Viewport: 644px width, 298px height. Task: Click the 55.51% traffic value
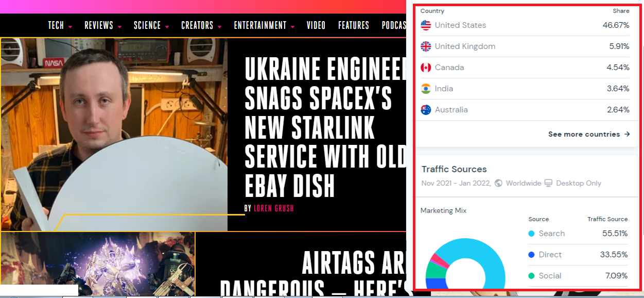pos(615,234)
